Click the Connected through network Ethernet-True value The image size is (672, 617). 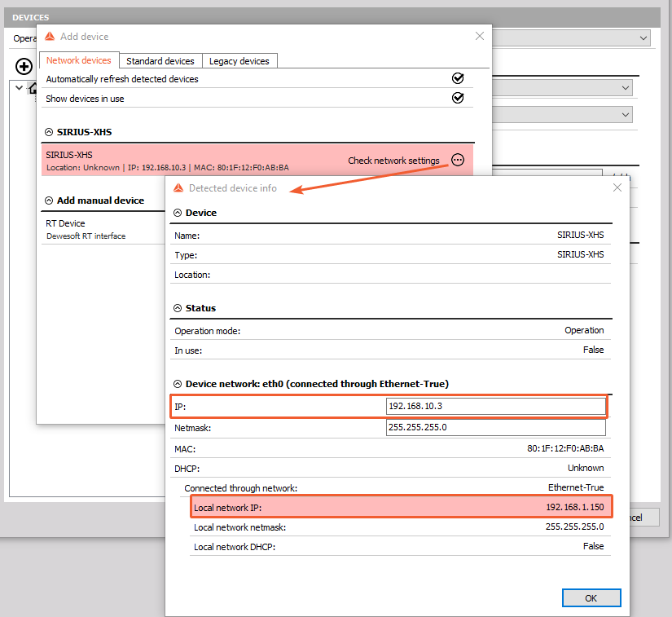coord(576,487)
